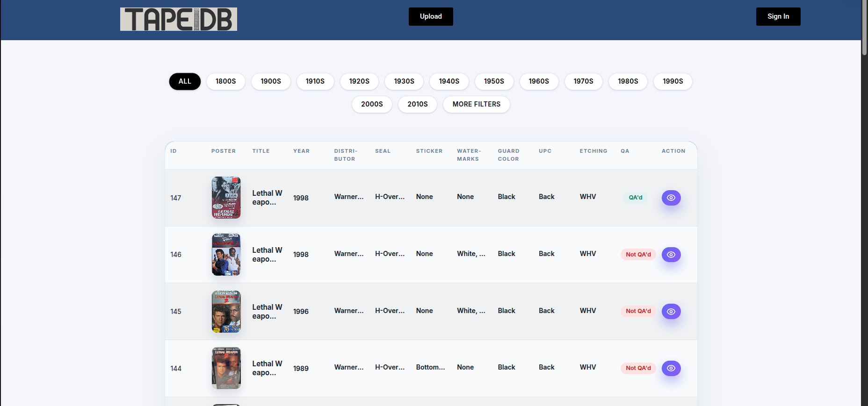Open the view icon for entry 144

point(671,368)
